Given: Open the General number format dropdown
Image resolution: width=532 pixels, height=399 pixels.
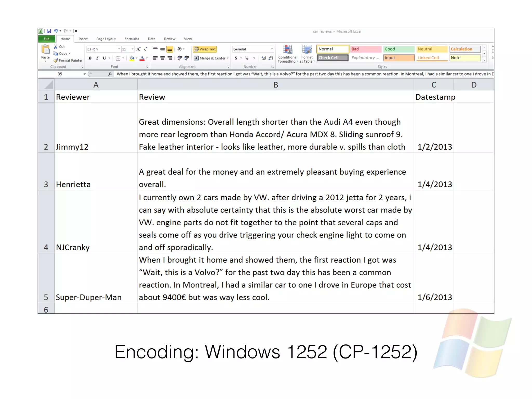Looking at the screenshot, I should [x=272, y=49].
